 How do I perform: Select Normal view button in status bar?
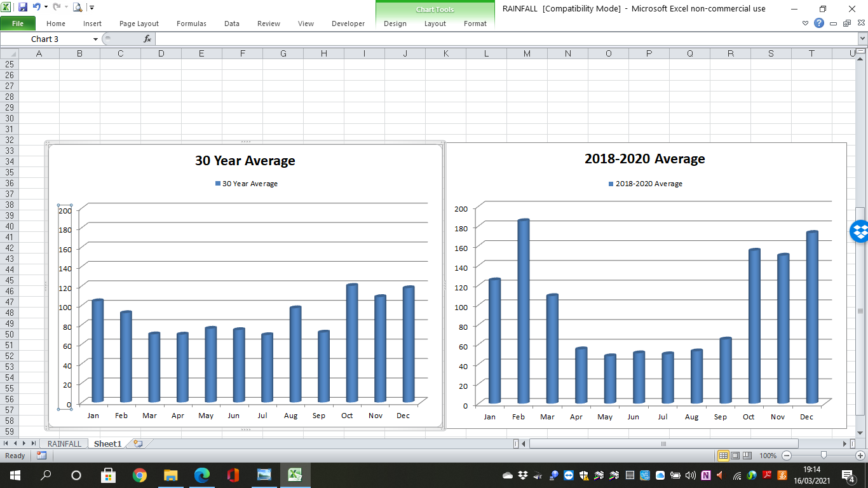click(x=723, y=456)
